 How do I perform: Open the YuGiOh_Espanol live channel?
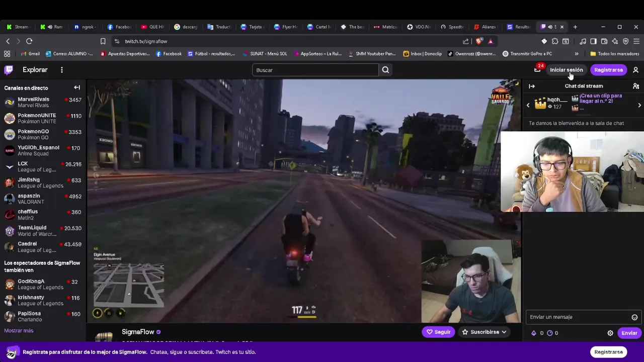[x=43, y=151]
